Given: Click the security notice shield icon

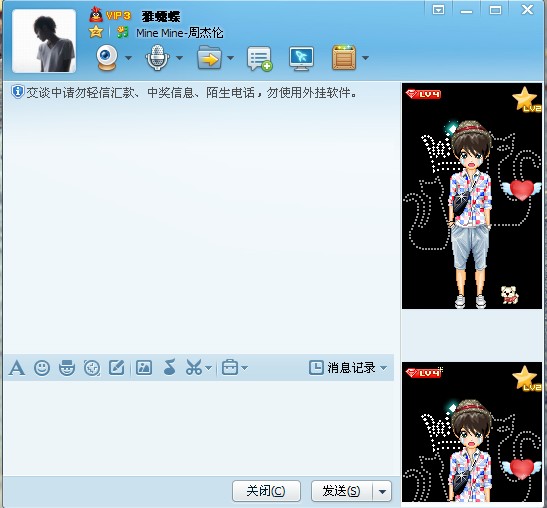Looking at the screenshot, I should (x=17, y=92).
